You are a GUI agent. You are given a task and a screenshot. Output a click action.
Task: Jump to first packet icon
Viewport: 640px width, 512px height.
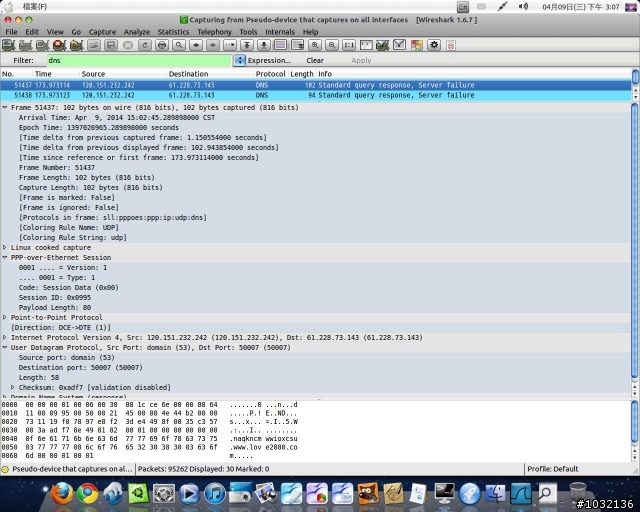247,45
